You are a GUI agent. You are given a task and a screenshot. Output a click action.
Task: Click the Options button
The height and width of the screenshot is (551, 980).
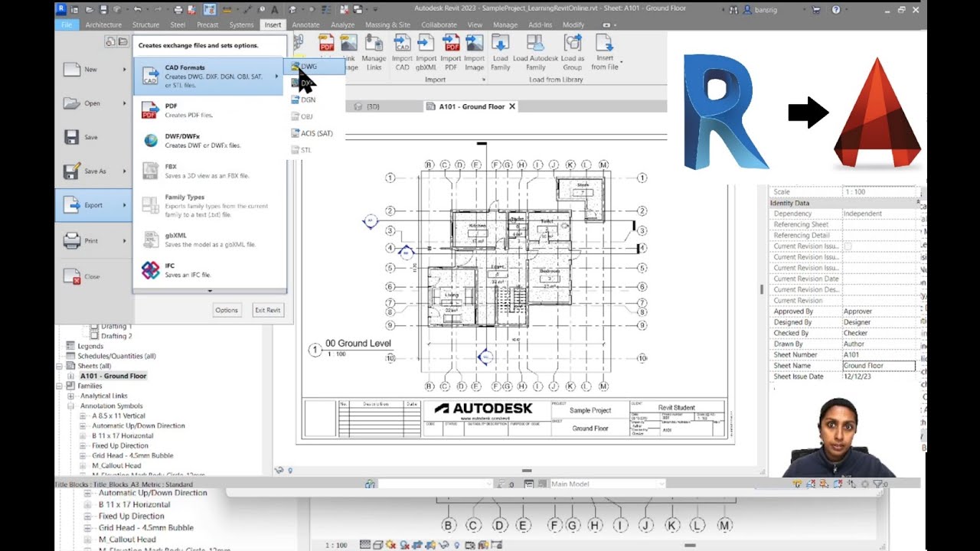point(227,310)
